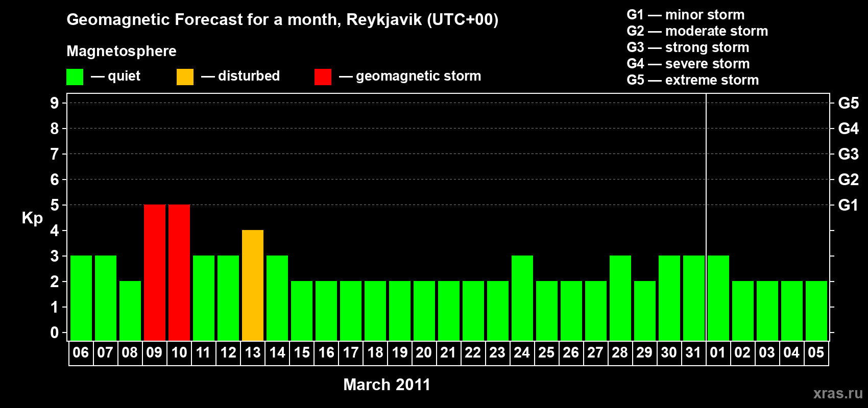The height and width of the screenshot is (408, 868).
Task: Click the date label 24
Action: [522, 353]
